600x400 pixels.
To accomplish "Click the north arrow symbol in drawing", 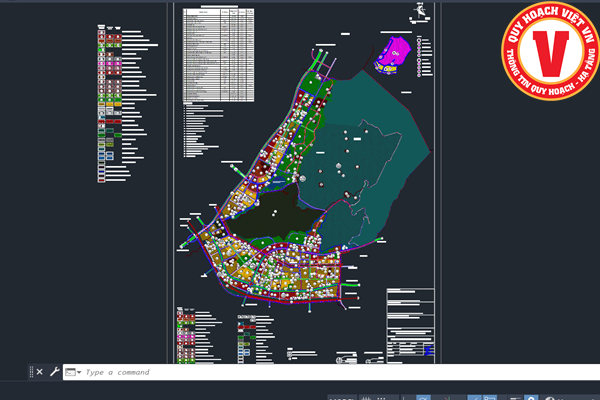I will 420,10.
